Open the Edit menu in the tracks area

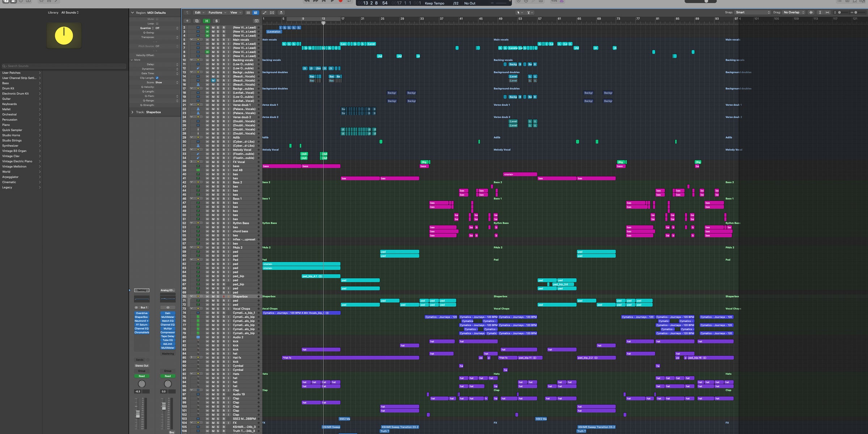tap(198, 12)
